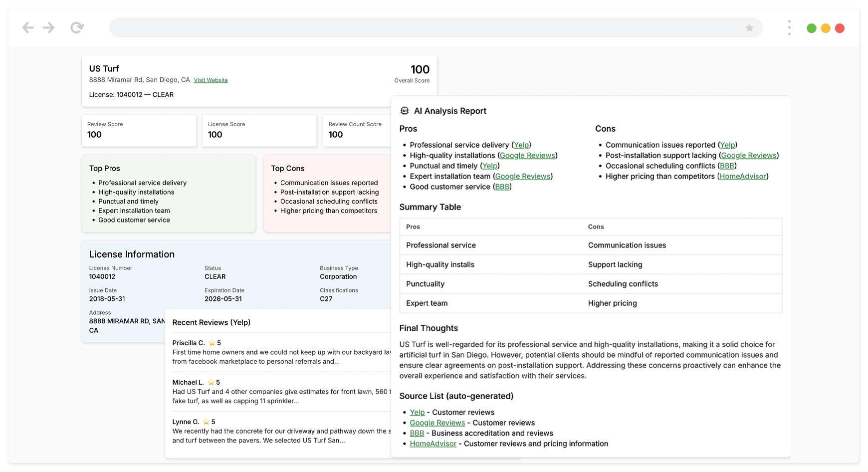Click HomeAdvisor in the Source List

(x=433, y=444)
